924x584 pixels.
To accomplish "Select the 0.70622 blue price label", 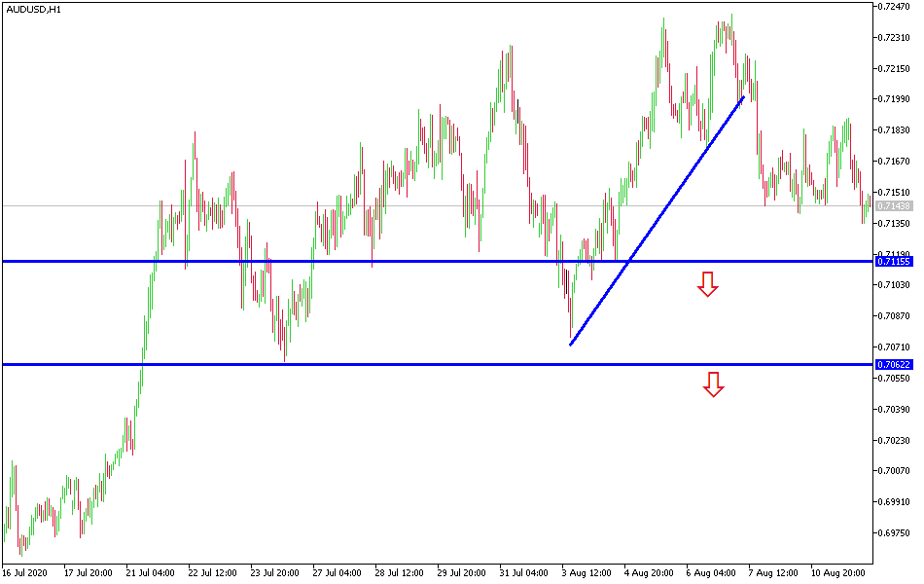I will [x=894, y=365].
